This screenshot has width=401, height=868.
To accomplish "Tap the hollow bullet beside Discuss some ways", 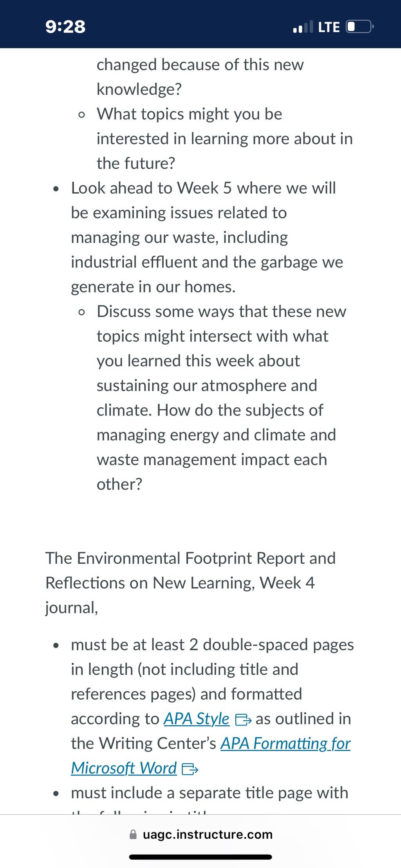I will point(81,312).
